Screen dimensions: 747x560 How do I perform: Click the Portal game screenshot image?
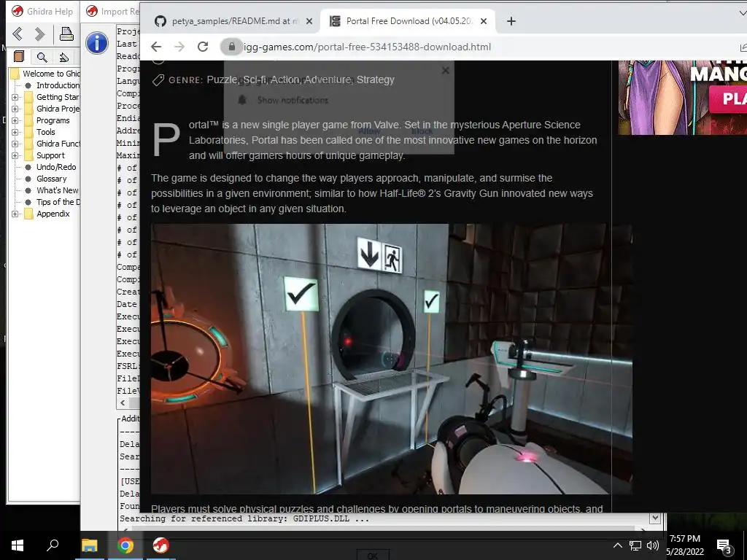click(x=392, y=359)
